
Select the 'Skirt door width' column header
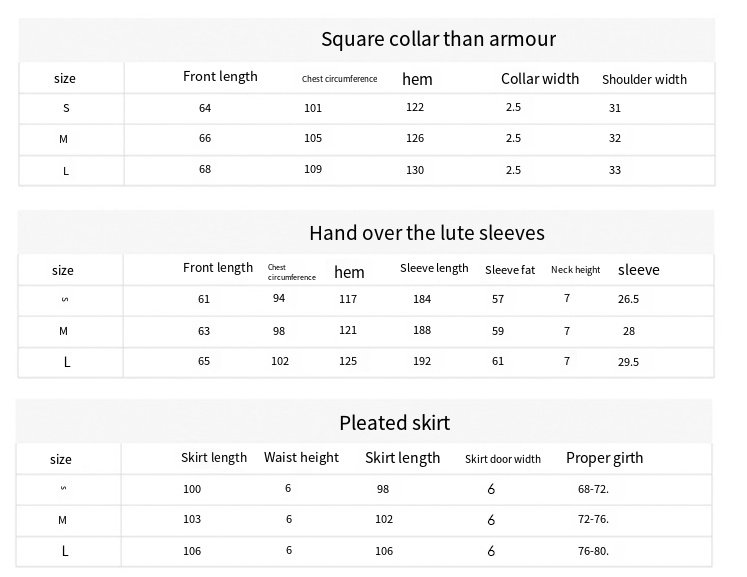pos(503,459)
